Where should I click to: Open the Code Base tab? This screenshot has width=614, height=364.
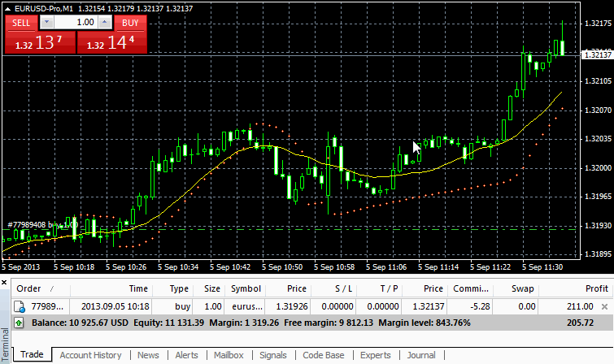[324, 355]
